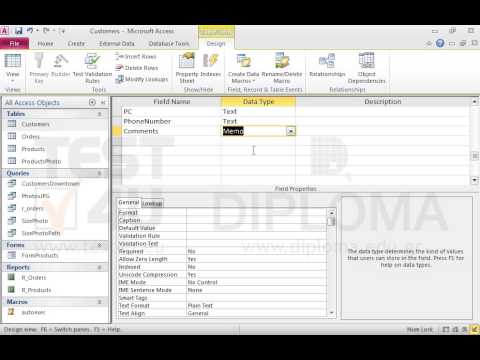
Task: Collapse the Forms group
Action: coord(99,245)
